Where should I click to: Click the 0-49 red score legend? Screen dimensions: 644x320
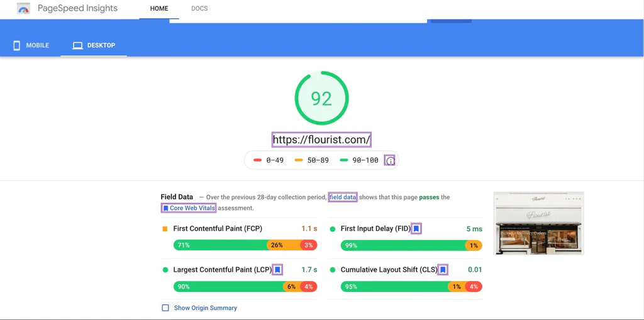tap(269, 160)
